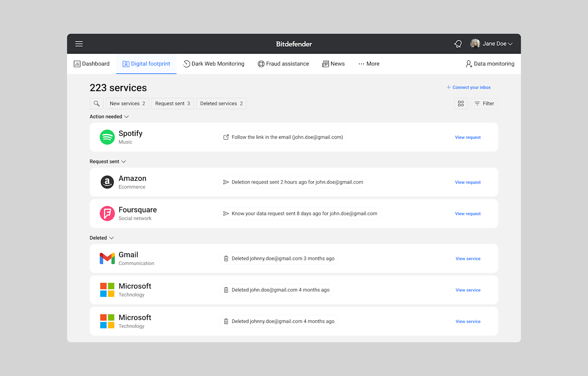The height and width of the screenshot is (376, 588).
Task: Click Jane Doe's profile avatar
Action: click(x=475, y=44)
